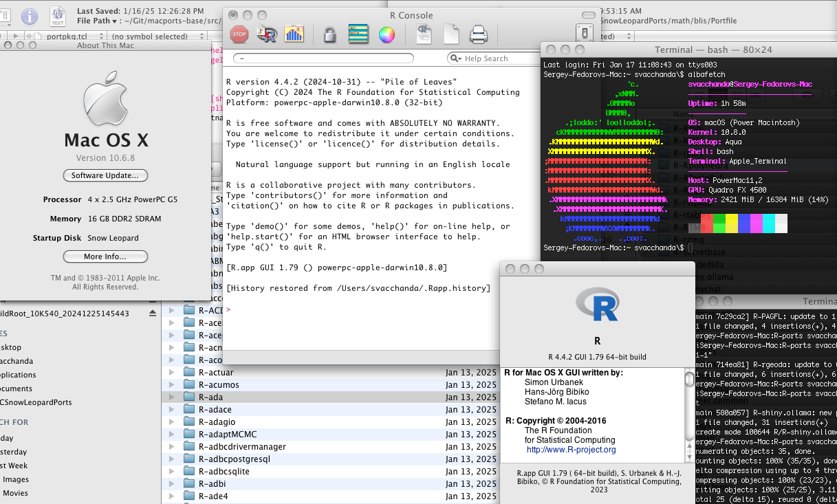Viewport: 837px width, 504px height.
Task: Toggle the switch icon right of printer
Action: pyautogui.click(x=584, y=34)
